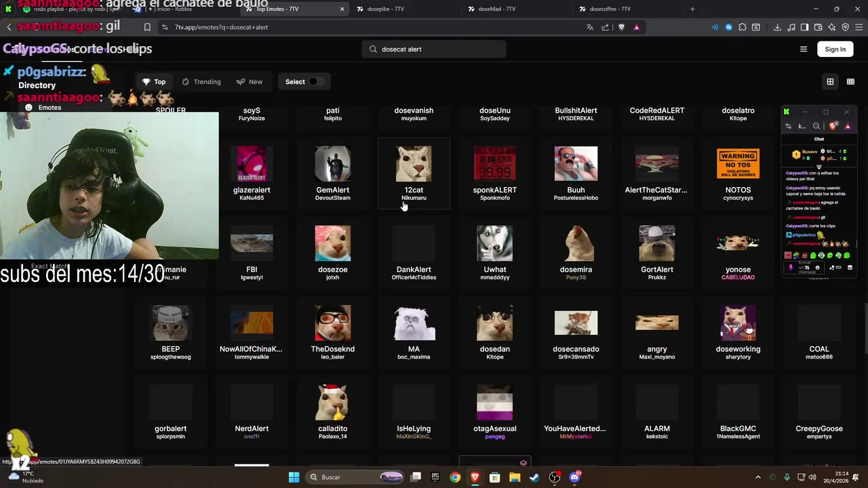Open the 12cat emote thumbnail

pos(414,163)
